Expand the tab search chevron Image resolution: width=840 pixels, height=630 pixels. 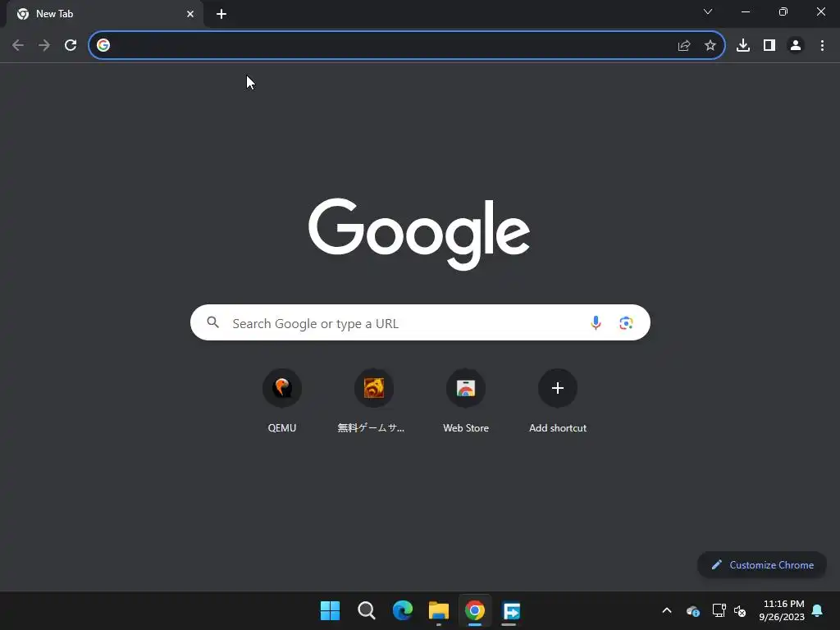[x=708, y=11]
